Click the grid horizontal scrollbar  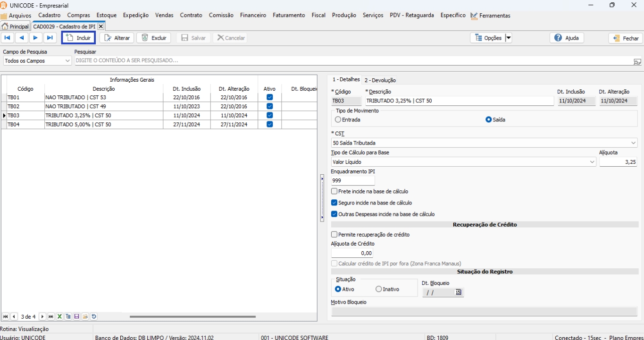point(192,316)
